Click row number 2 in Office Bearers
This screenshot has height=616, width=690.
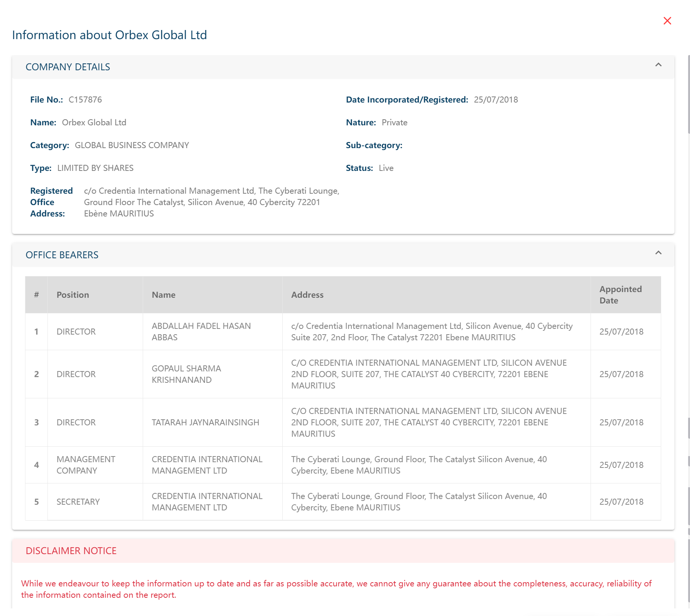coord(36,374)
